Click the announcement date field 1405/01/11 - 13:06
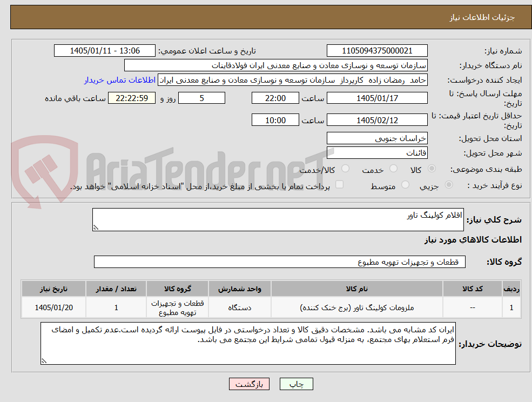This screenshot has height=402, width=532. (x=104, y=51)
